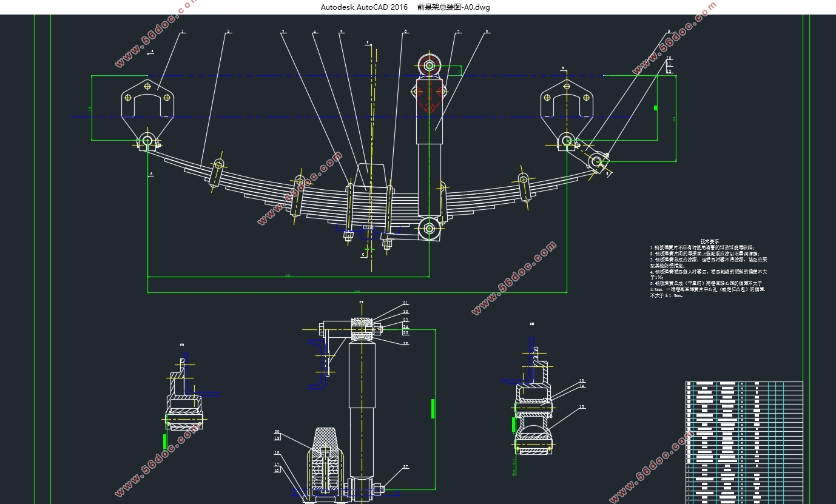The image size is (836, 504).
Task: Select the long horizontal dimension line below the spring
Action: coord(358,293)
